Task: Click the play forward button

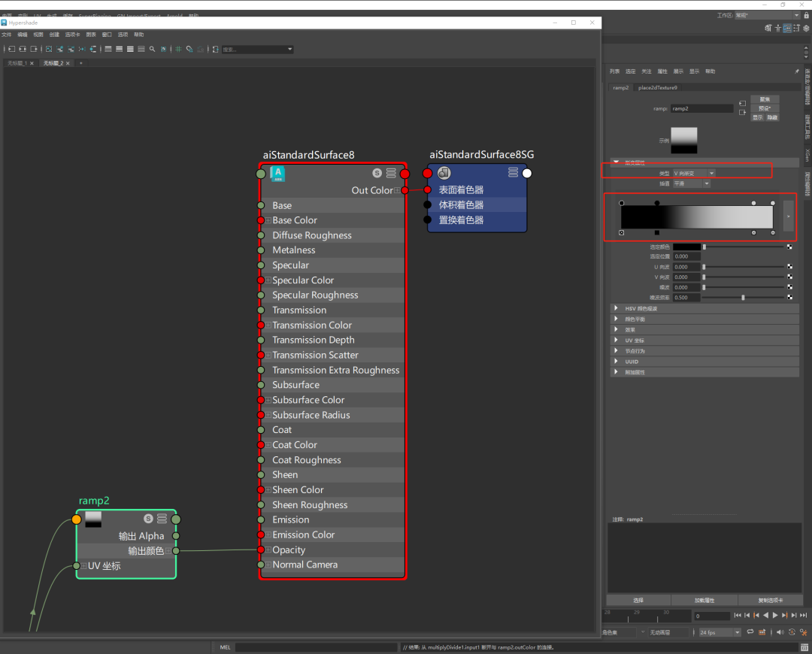Action: click(775, 615)
